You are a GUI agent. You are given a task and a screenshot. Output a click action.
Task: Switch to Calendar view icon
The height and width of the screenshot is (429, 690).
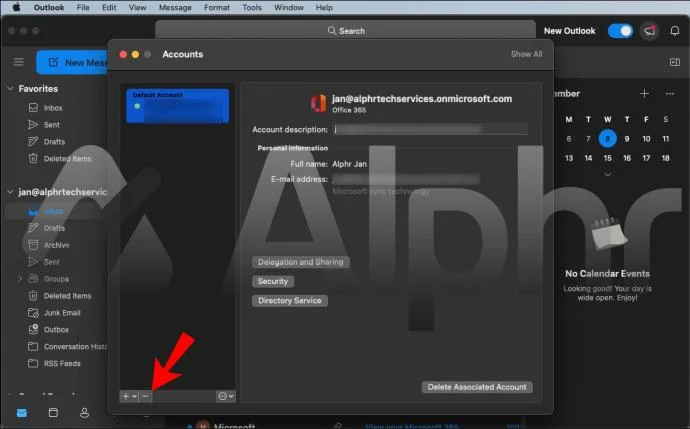(53, 413)
